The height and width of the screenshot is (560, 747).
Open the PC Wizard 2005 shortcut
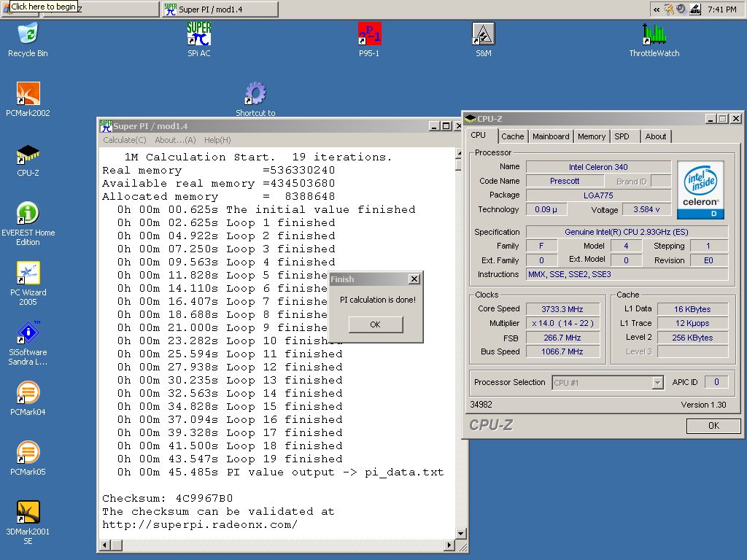28,273
